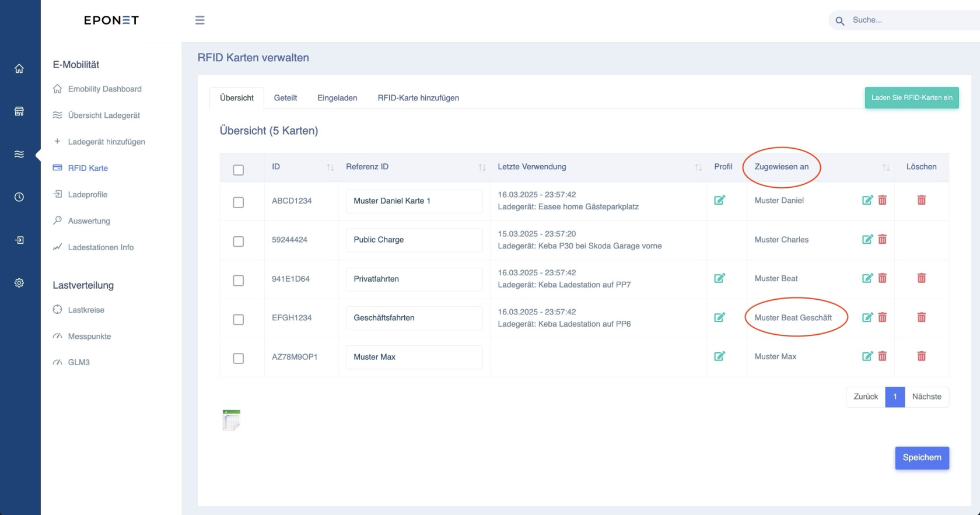Edit assignment of Muster Daniel
The width and height of the screenshot is (980, 515).
point(867,200)
